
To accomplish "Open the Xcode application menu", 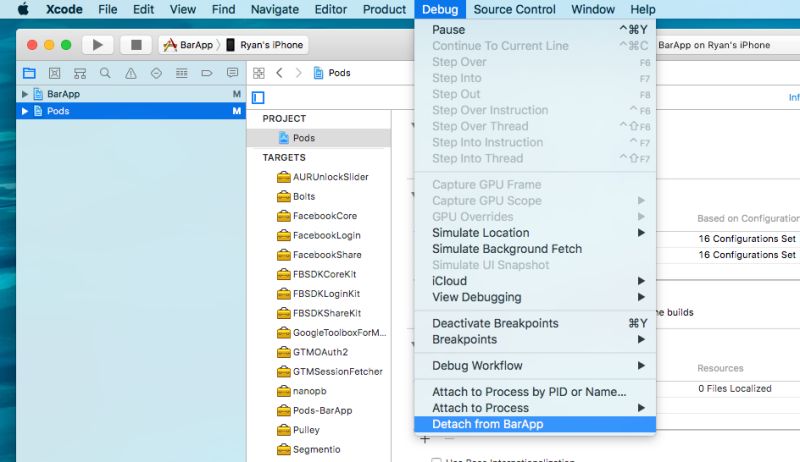I will (x=64, y=9).
